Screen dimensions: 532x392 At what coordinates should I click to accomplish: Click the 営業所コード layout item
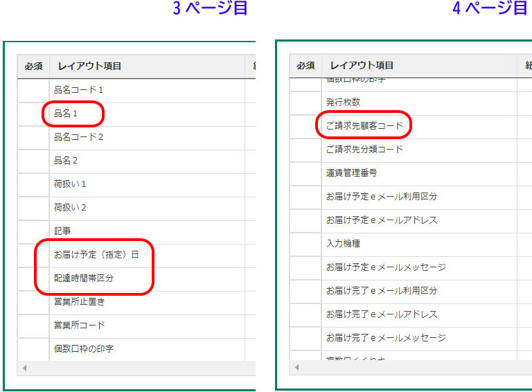(79, 325)
